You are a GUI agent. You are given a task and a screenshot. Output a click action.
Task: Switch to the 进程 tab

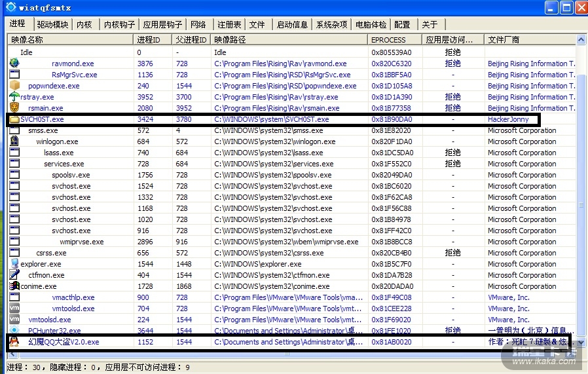click(x=18, y=24)
